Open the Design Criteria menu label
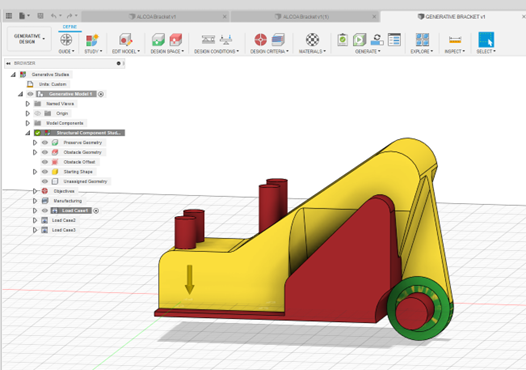 pos(269,51)
